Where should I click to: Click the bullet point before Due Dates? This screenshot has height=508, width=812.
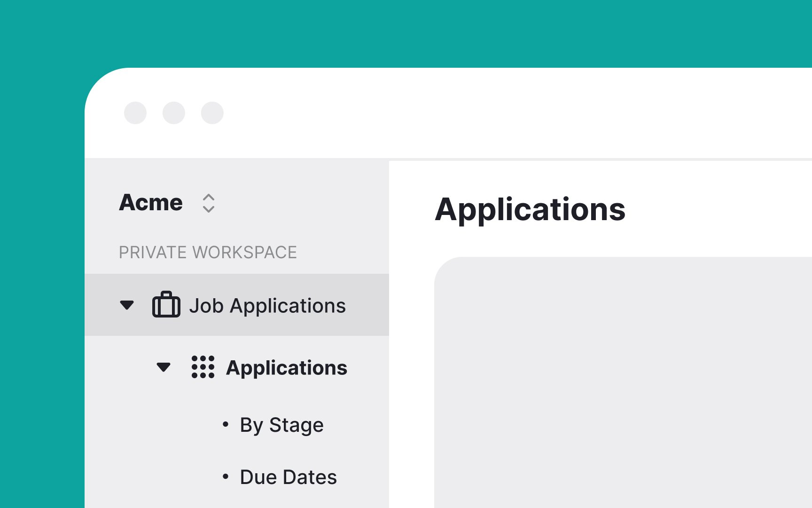pos(226,477)
